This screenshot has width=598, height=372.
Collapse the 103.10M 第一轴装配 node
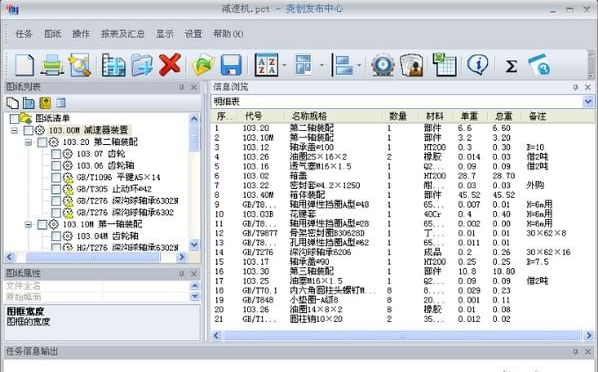28,224
